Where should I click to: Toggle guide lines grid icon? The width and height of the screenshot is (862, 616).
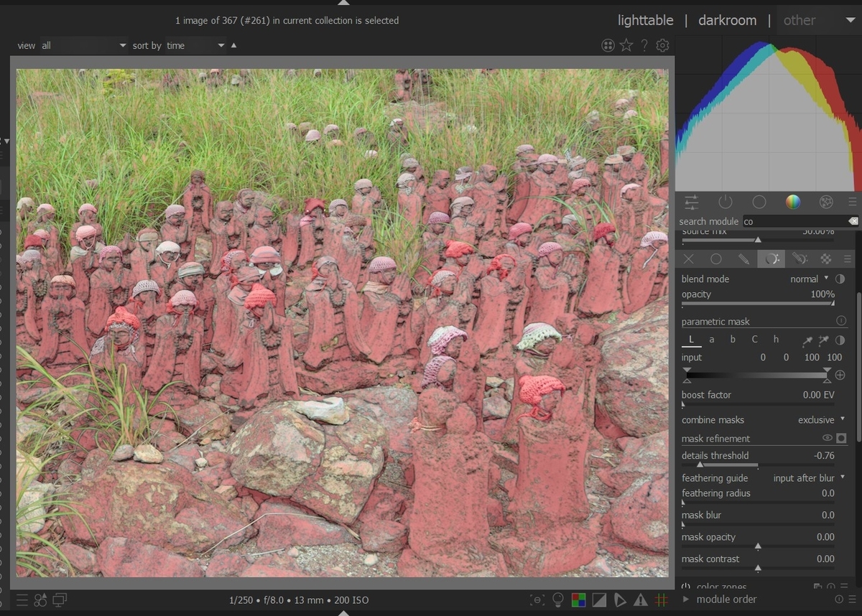662,599
